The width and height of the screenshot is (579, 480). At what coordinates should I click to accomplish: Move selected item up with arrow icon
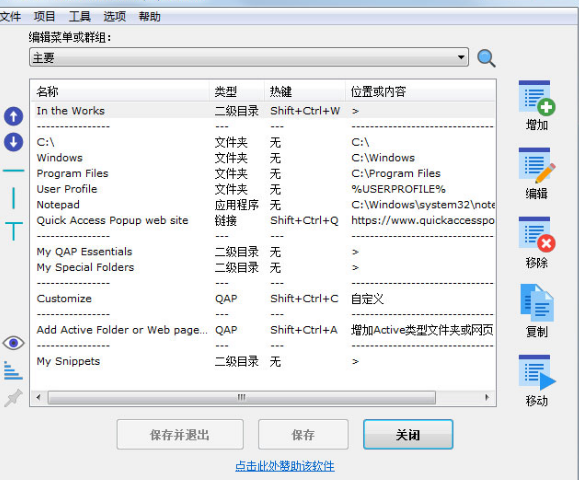14,117
